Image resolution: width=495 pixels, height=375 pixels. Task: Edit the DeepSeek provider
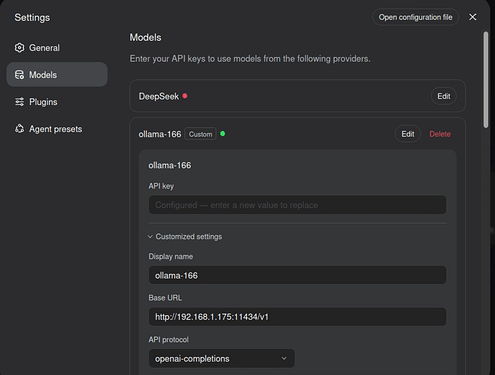pyautogui.click(x=444, y=96)
